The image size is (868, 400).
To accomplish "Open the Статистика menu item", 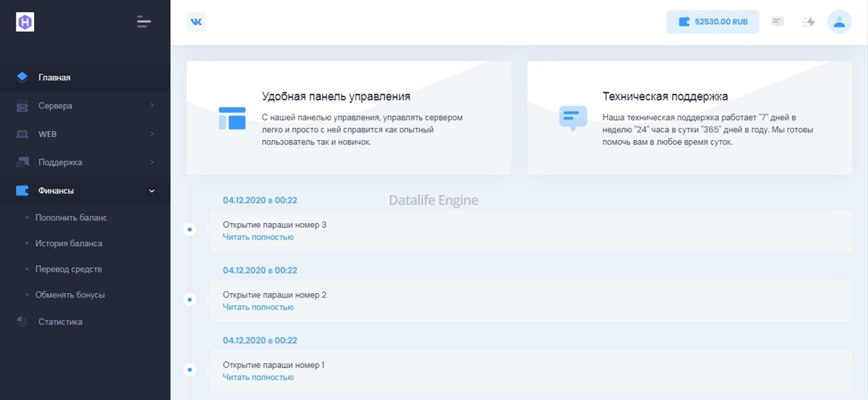I will tap(85, 321).
